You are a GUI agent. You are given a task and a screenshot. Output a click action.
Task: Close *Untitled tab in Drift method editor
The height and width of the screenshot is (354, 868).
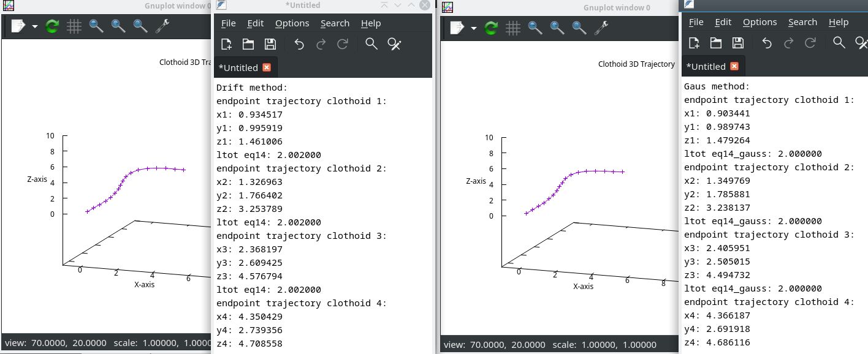[267, 67]
